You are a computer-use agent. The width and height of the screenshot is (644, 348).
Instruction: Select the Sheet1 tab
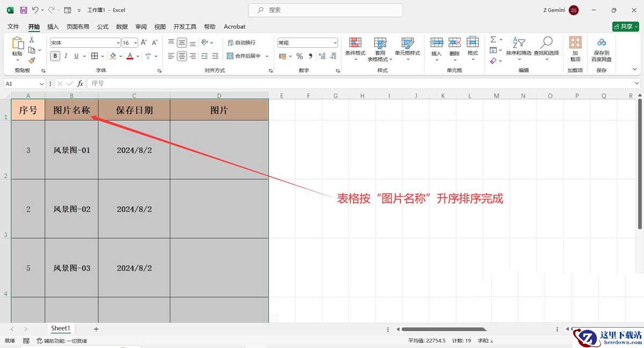[60, 328]
